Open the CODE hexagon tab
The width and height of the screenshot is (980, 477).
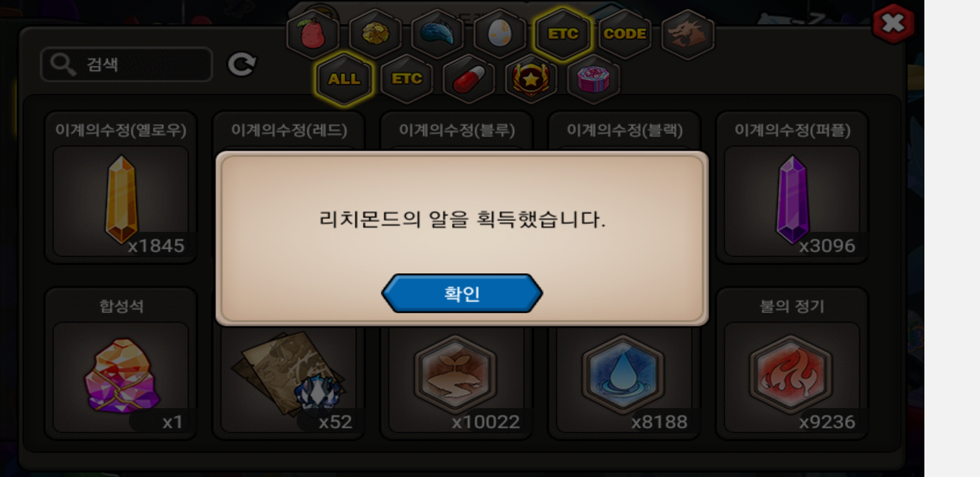pyautogui.click(x=625, y=33)
